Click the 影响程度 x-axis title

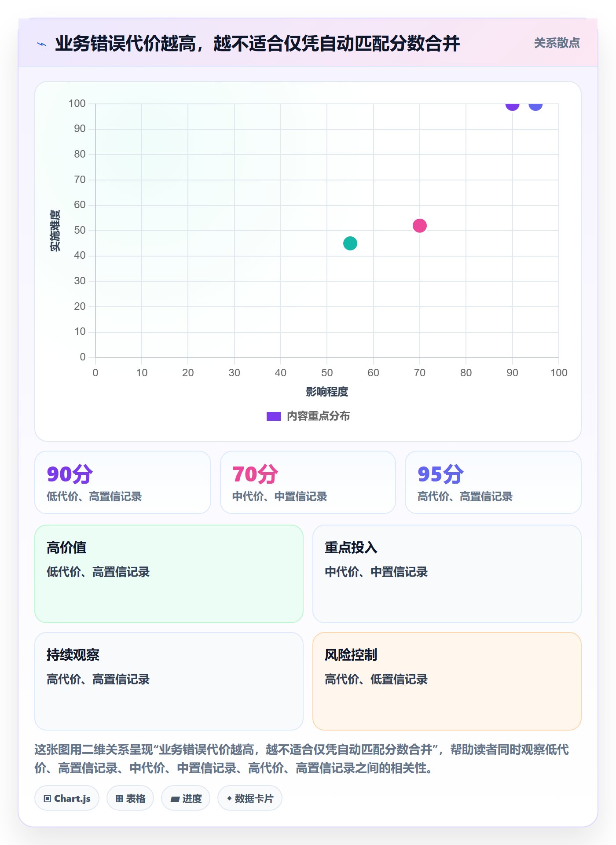tap(327, 392)
